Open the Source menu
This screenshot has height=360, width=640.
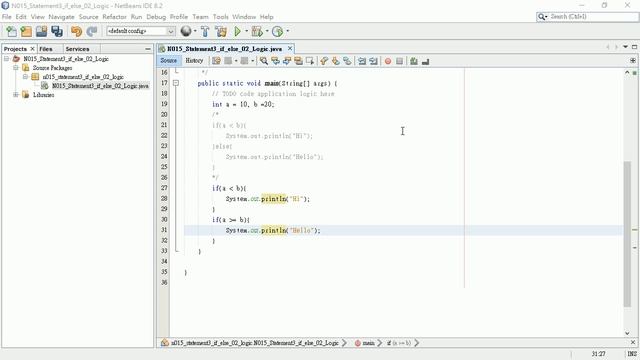(88, 17)
